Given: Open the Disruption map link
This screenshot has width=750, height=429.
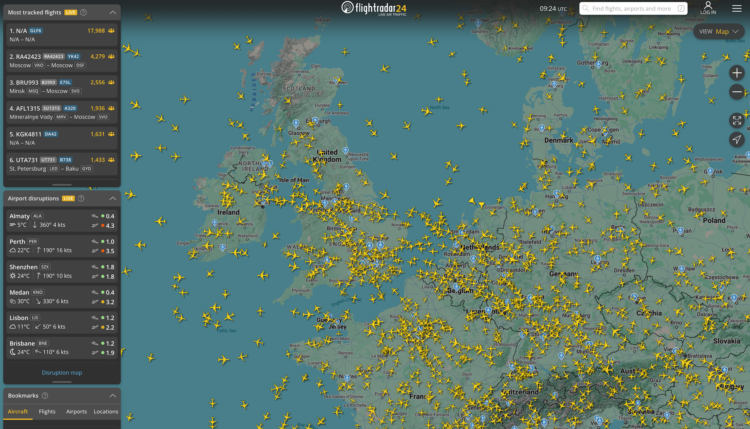Looking at the screenshot, I should (x=62, y=373).
